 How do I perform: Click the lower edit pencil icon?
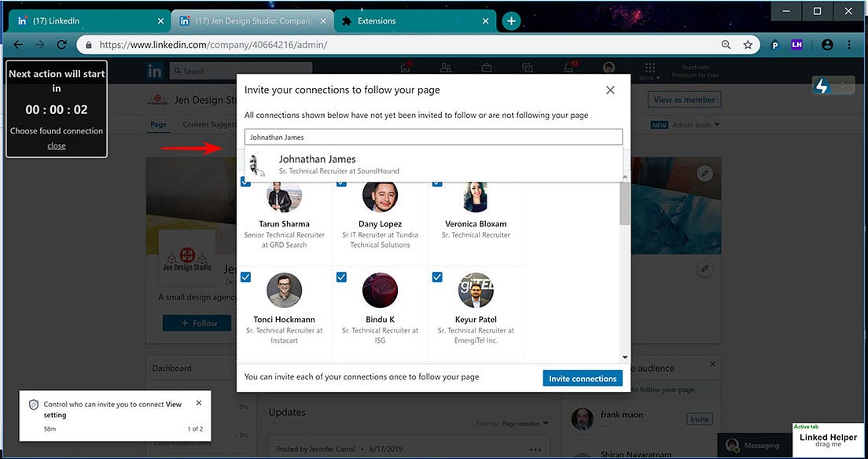704,269
